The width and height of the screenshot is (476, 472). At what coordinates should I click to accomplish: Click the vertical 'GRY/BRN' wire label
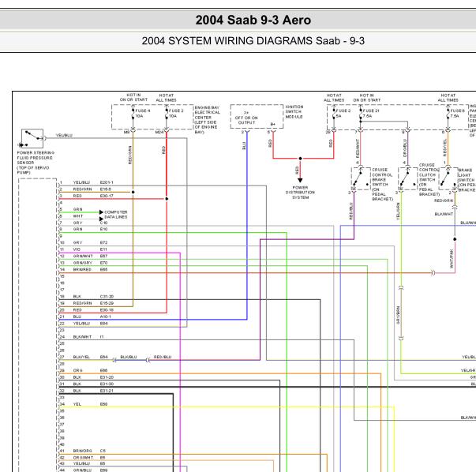pos(398,315)
